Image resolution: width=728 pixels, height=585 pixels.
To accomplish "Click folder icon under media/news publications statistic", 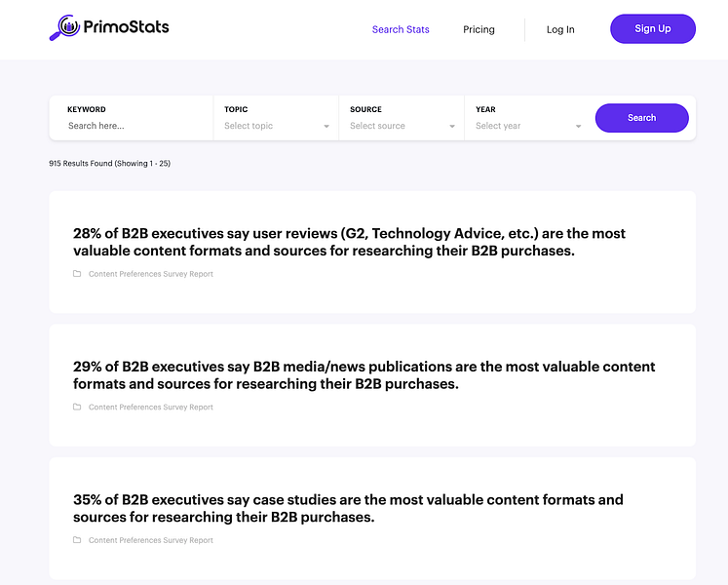I will click(x=77, y=408).
